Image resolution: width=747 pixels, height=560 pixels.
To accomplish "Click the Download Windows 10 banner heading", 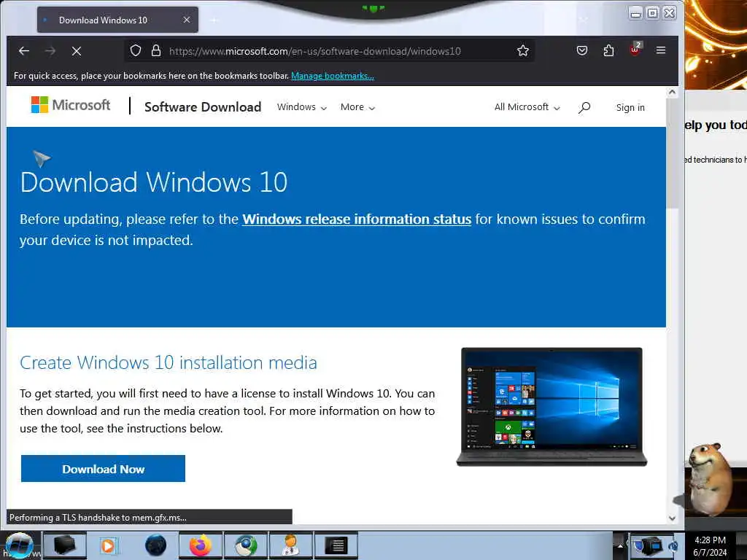I will tap(153, 182).
